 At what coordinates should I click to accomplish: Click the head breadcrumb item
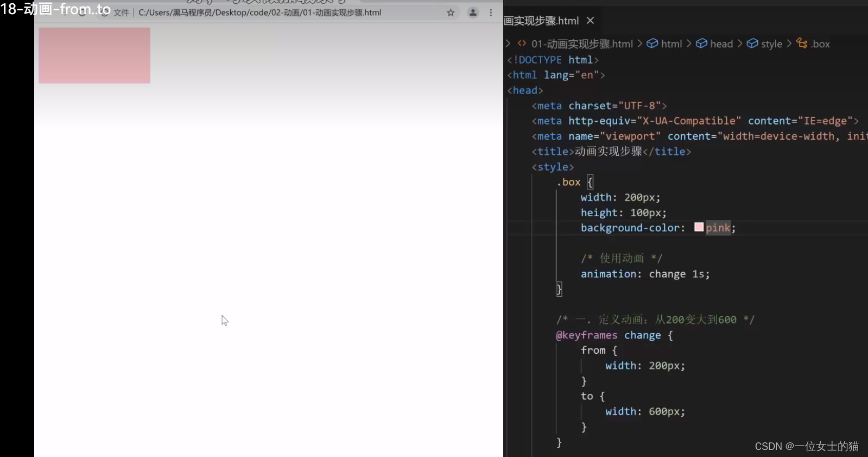(x=721, y=44)
